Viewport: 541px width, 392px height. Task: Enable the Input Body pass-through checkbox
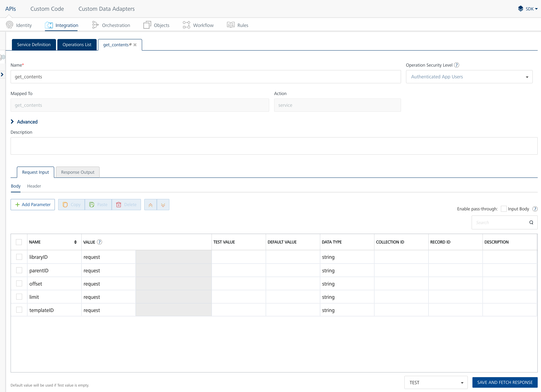[503, 209]
